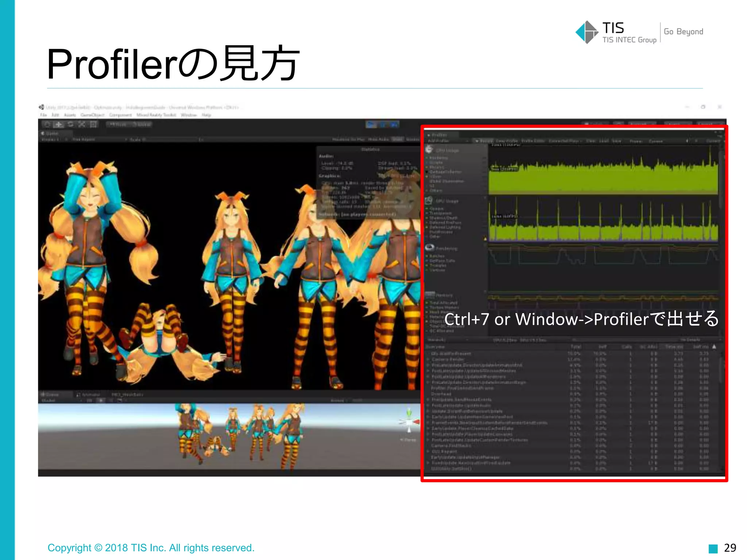The image size is (747, 560).
Task: Open the Edit menu
Action: coord(55,115)
